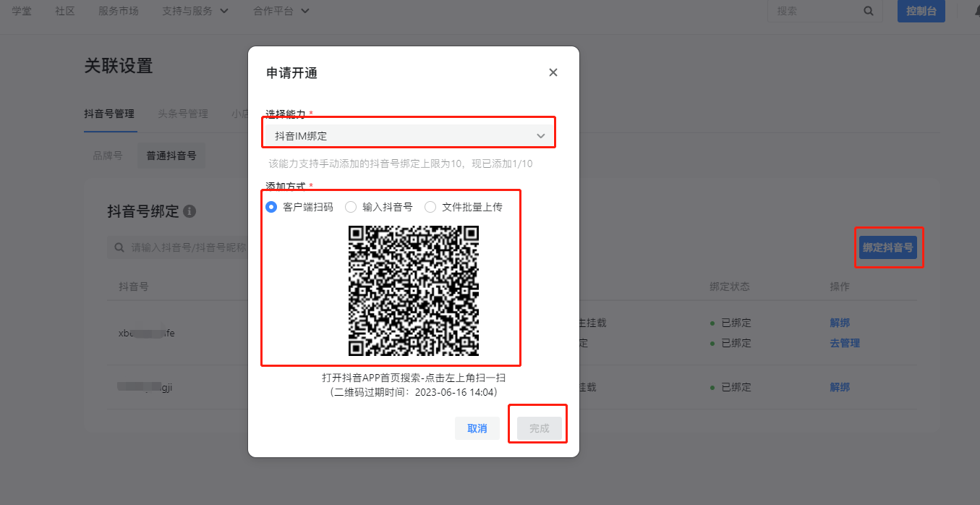
Task: Click the 去管理 link
Action: tap(845, 343)
